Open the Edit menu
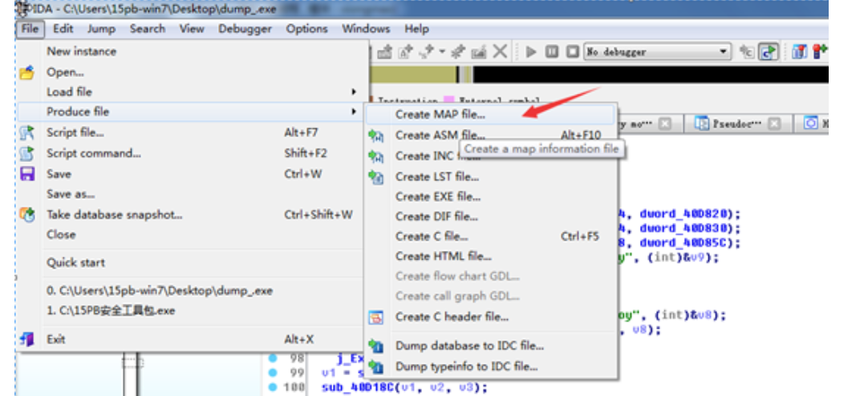The image size is (868, 396). [63, 29]
